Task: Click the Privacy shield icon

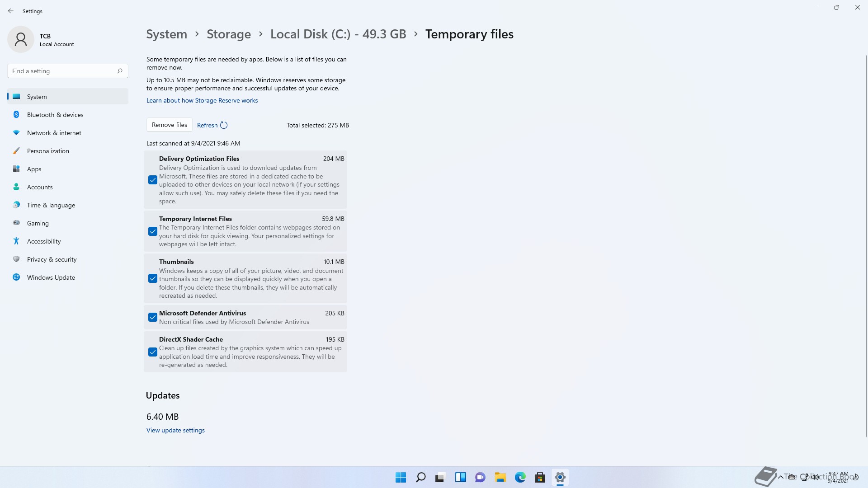Action: coord(16,259)
